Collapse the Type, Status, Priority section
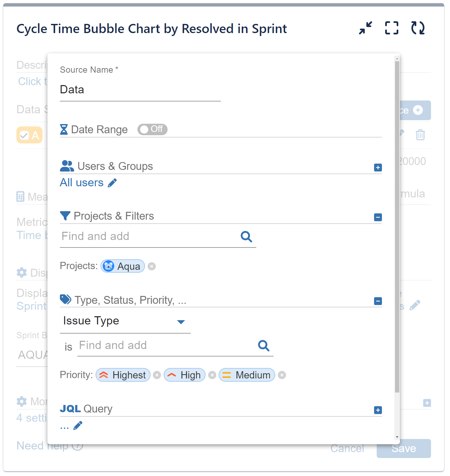450x476 pixels. pos(378,301)
